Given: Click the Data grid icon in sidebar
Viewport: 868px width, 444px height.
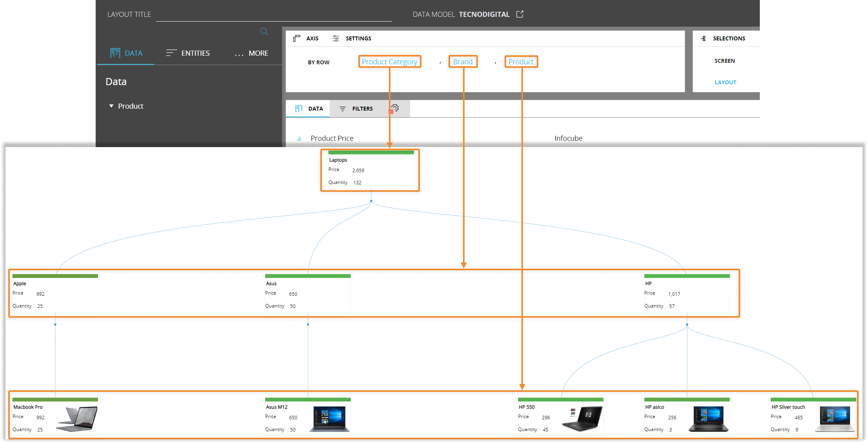Looking at the screenshot, I should click(115, 53).
